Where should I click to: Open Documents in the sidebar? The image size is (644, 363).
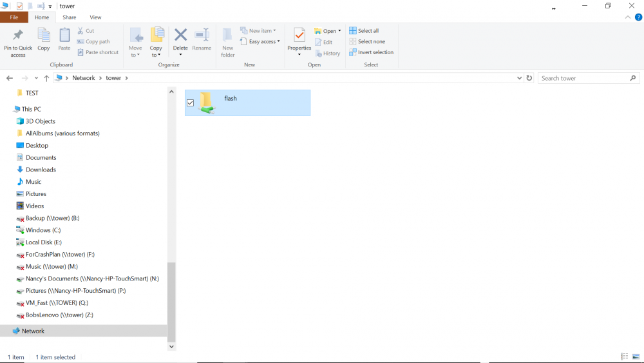pos(41,157)
